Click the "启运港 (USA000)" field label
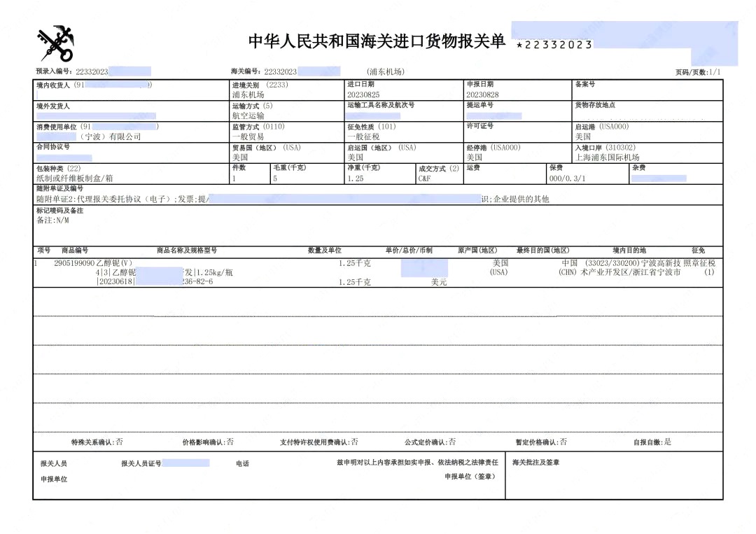 (x=602, y=127)
